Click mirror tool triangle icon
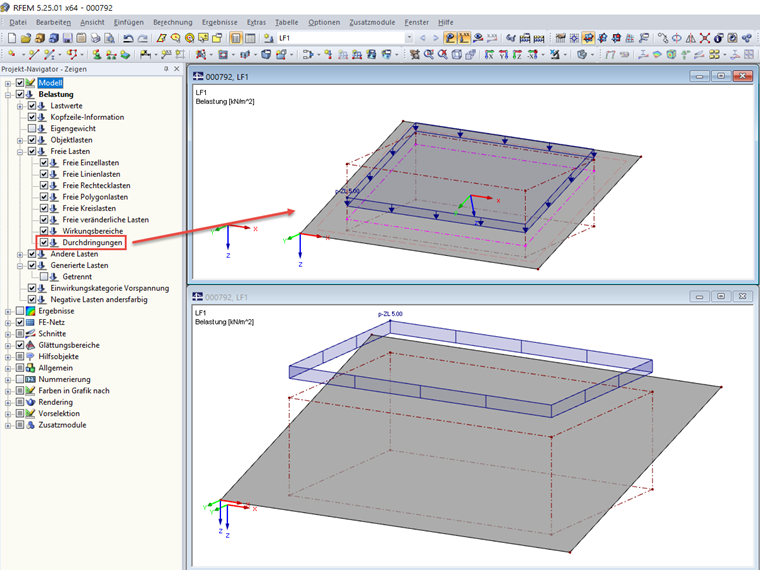 pos(691,38)
